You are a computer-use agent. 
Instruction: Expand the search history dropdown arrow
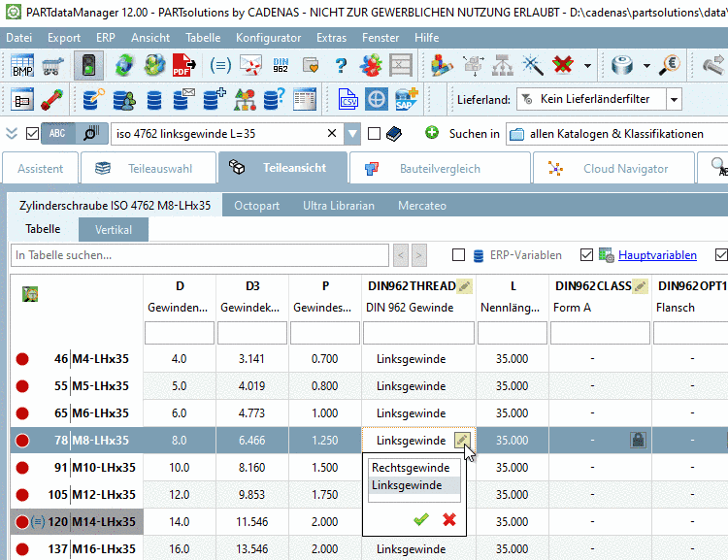coord(352,134)
